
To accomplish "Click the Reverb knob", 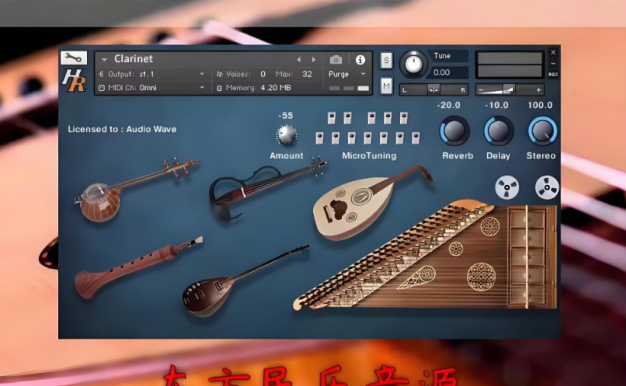I will pyautogui.click(x=455, y=131).
